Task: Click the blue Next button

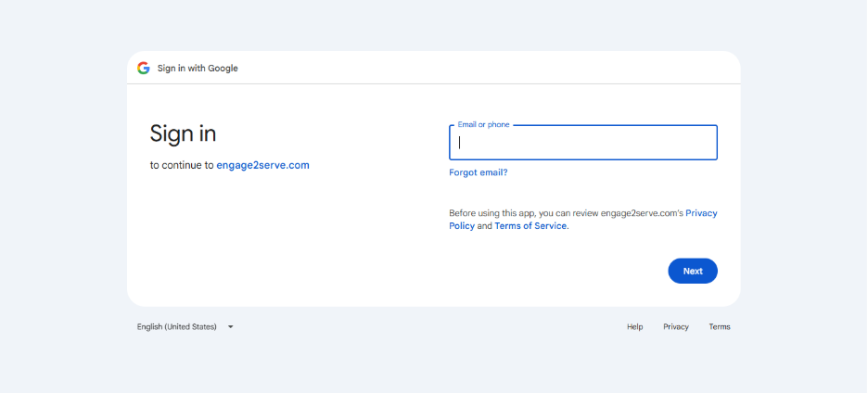Action: pyautogui.click(x=693, y=271)
